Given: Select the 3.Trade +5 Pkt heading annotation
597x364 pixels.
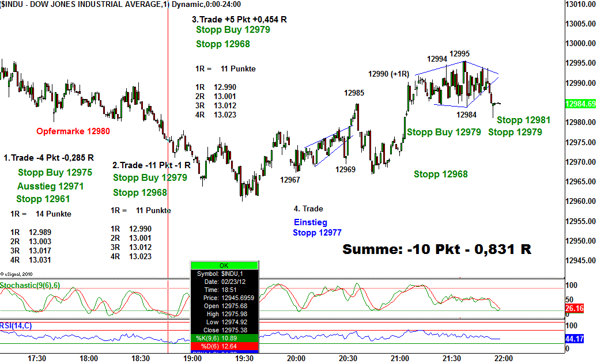Looking at the screenshot, I should (239, 19).
